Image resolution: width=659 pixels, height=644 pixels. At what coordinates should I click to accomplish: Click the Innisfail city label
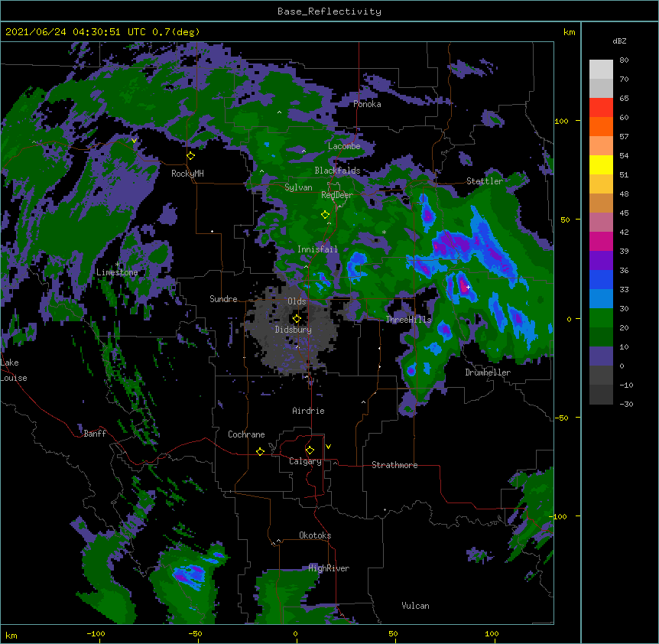pos(317,249)
